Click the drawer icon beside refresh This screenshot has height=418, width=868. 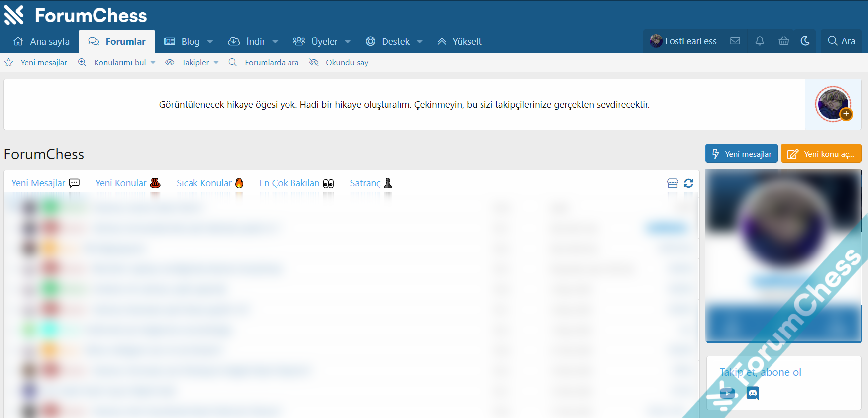tap(673, 183)
